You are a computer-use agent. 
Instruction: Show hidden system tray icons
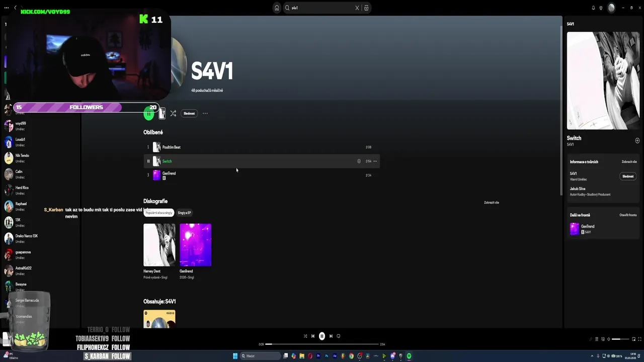[592, 356]
